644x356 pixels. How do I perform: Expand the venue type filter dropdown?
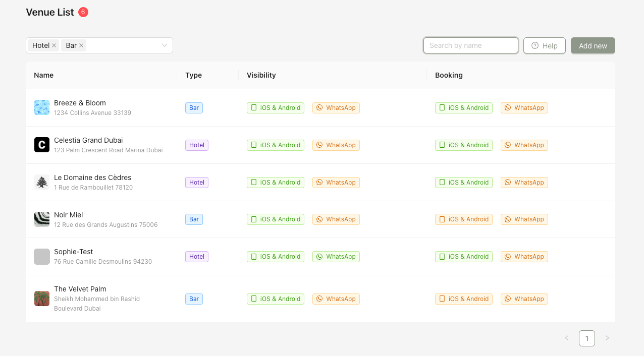click(x=165, y=45)
